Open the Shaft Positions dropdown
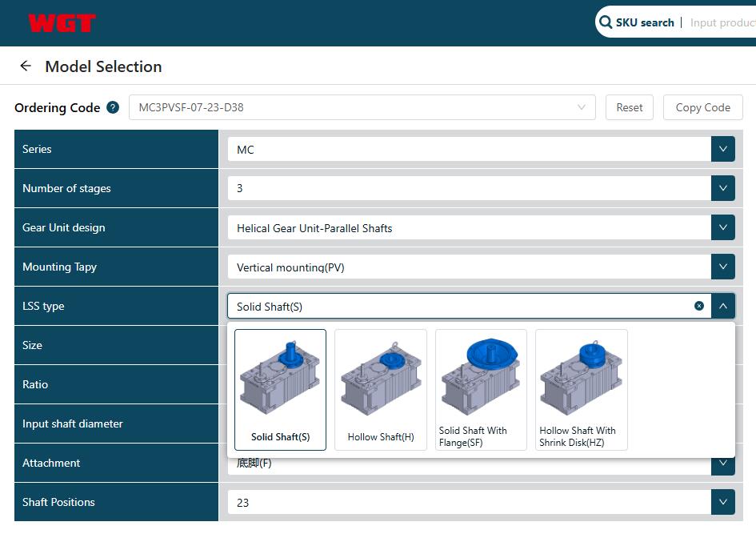Viewport: 756px width, 558px height. [x=722, y=502]
